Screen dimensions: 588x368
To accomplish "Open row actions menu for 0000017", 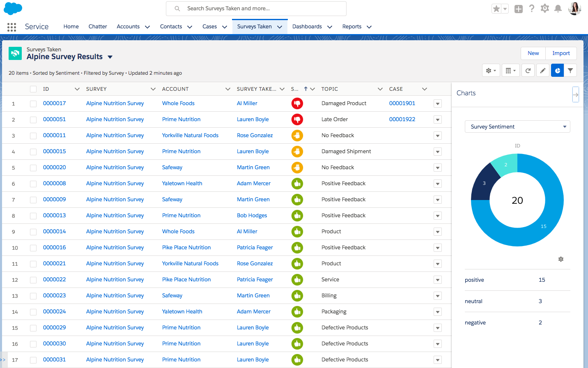I will coord(438,104).
